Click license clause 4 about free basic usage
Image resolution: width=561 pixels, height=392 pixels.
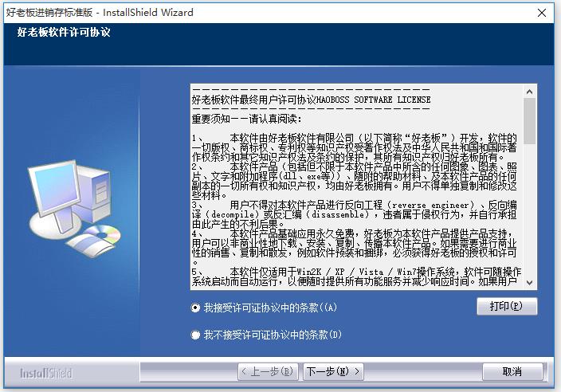[354, 248]
